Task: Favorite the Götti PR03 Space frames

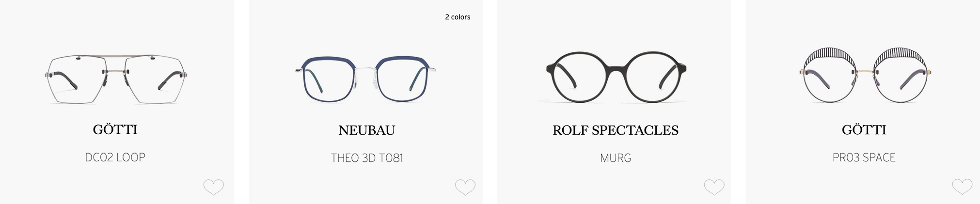Action: (962, 187)
